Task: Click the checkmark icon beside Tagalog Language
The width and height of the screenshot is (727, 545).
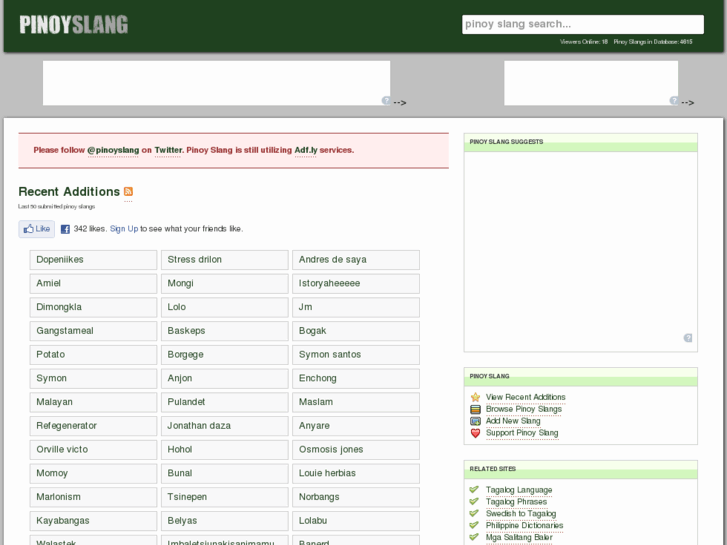Action: 474,489
